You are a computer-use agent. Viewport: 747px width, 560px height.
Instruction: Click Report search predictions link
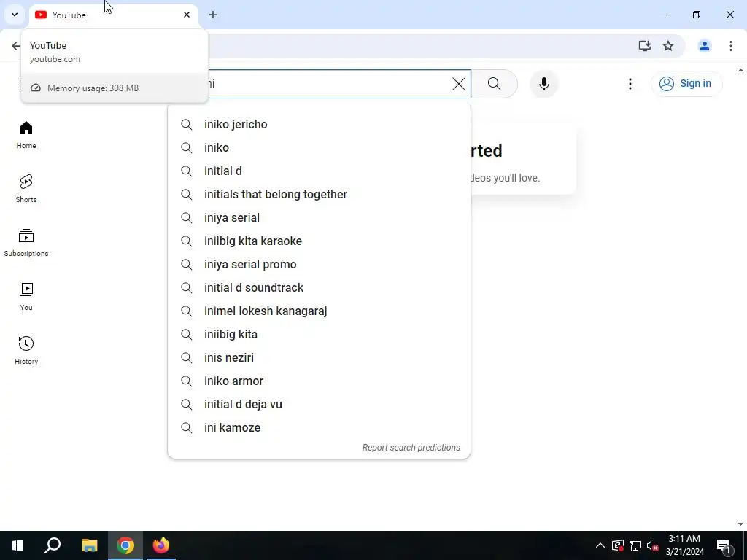pyautogui.click(x=411, y=448)
